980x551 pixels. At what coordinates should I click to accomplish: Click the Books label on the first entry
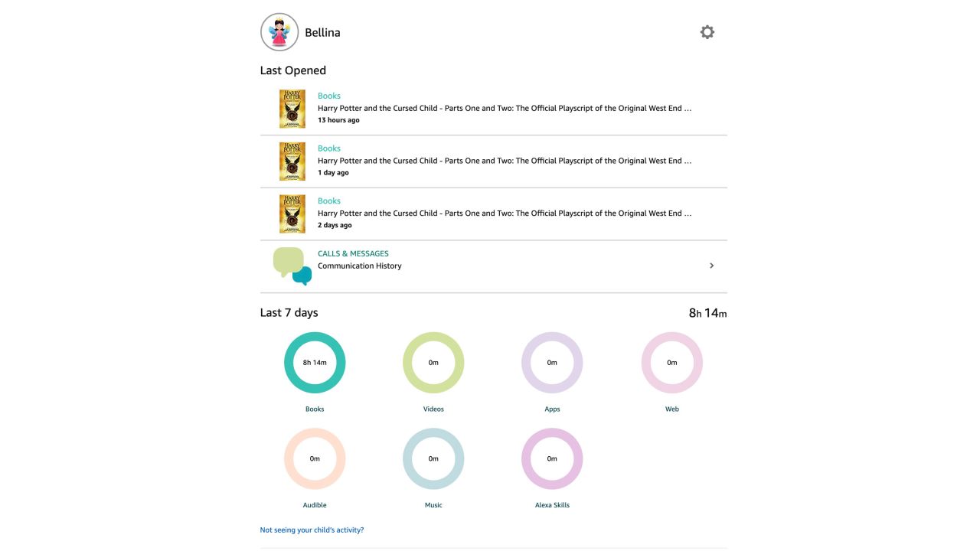329,96
